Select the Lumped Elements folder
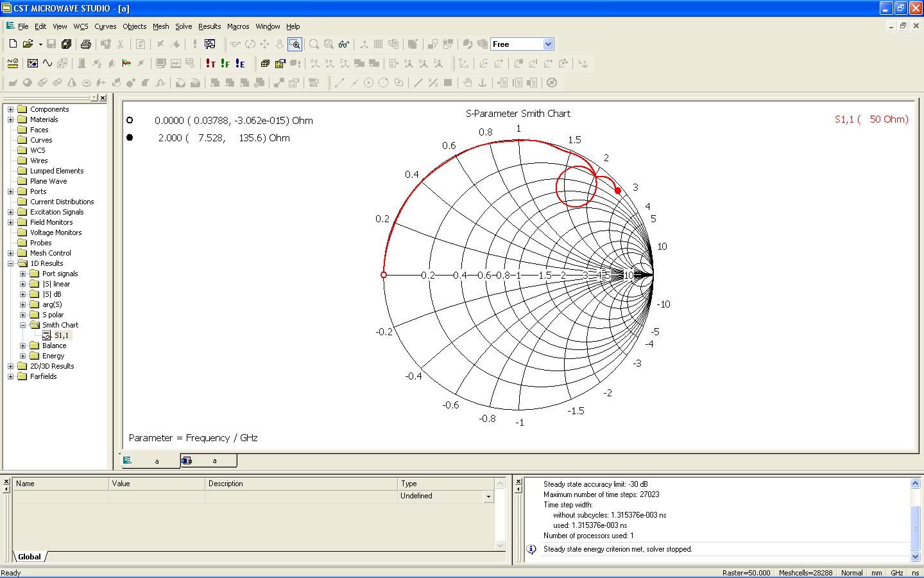Screen dimensions: 924x578 click(56, 171)
